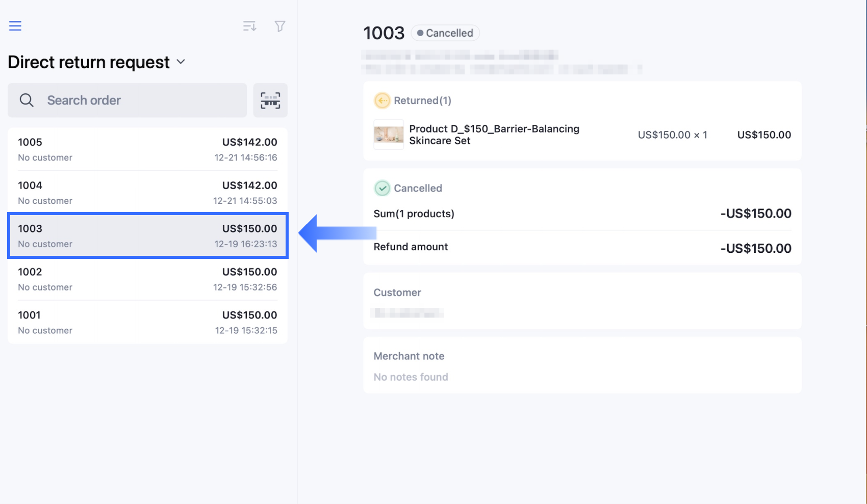Click the Cancelled status badge
This screenshot has height=504, width=867.
coord(445,33)
